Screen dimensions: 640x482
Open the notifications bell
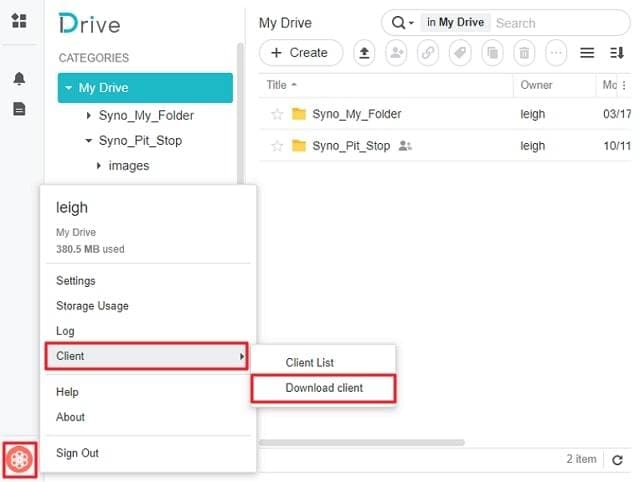pos(19,78)
